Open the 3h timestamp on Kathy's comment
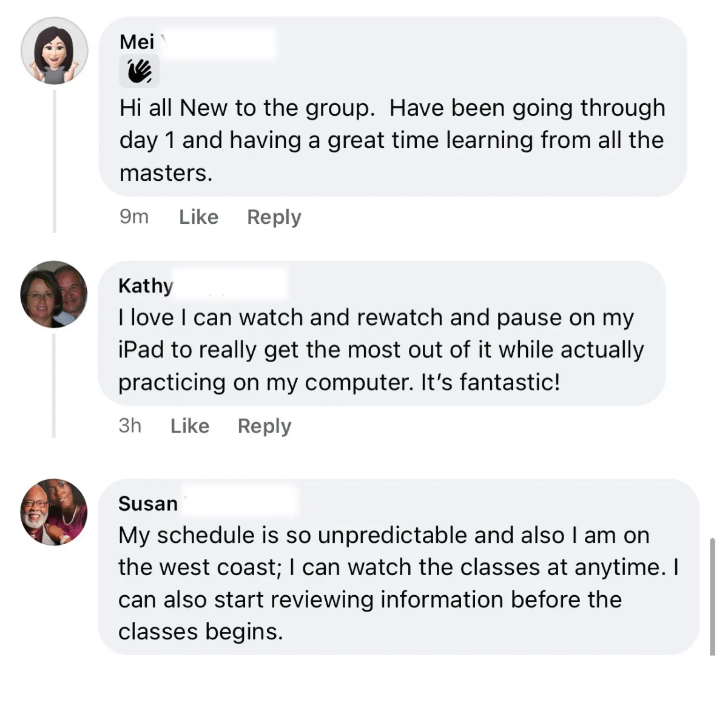Image resolution: width=728 pixels, height=728 pixels. coord(130,426)
